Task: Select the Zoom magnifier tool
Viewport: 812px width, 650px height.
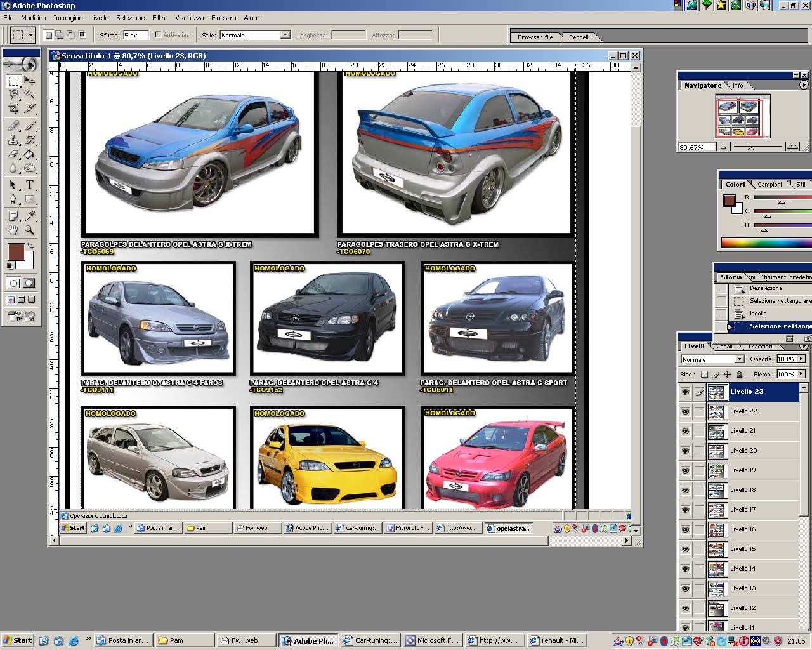Action: [x=29, y=230]
